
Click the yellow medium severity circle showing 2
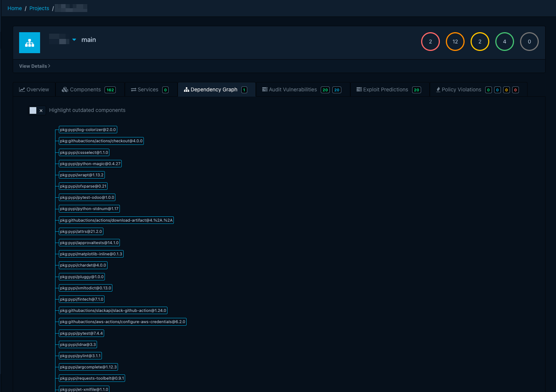pyautogui.click(x=480, y=42)
